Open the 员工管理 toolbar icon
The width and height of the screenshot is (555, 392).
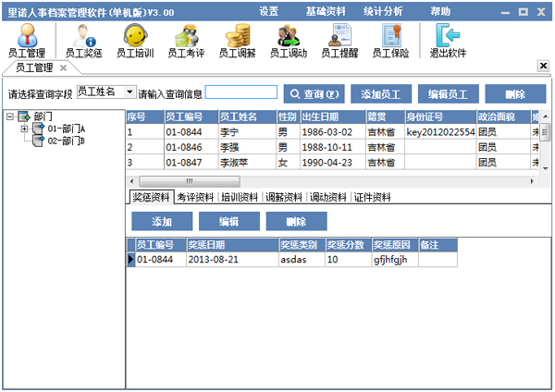point(26,40)
